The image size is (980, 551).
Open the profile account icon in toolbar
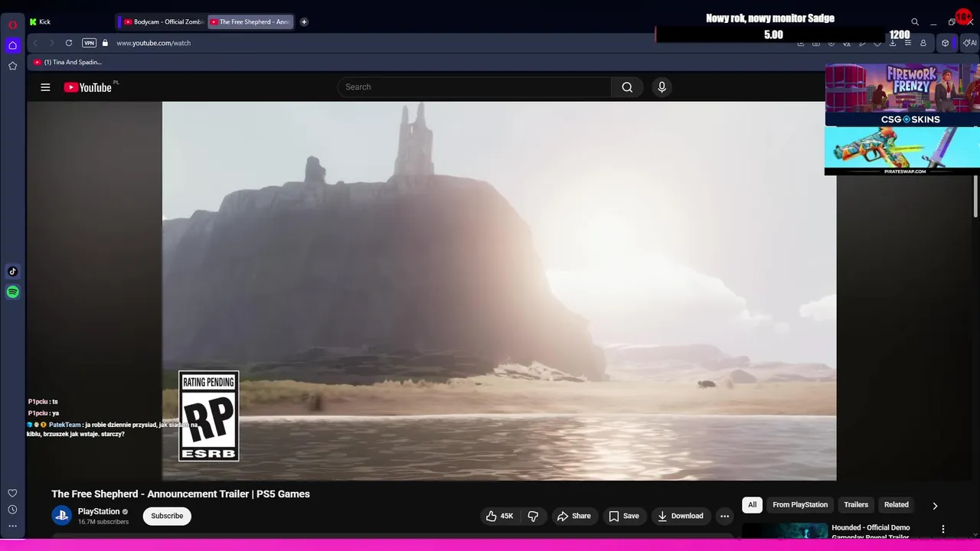tap(923, 43)
